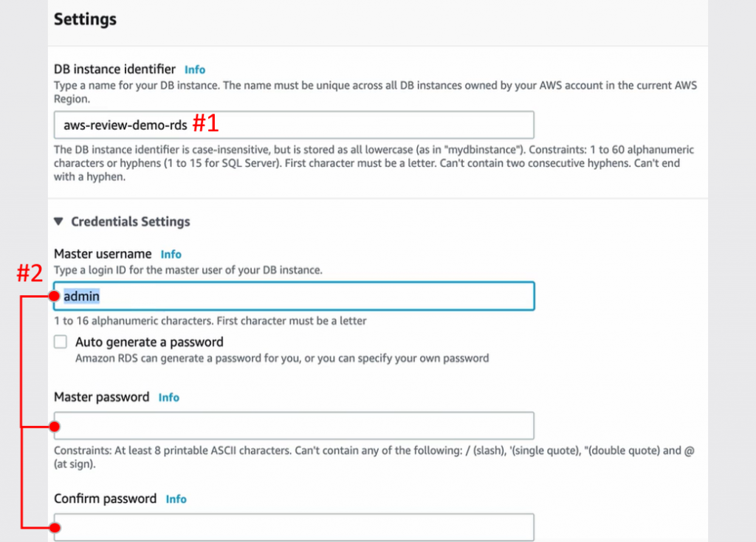Screen dimensions: 756x542
Task: Click the red #2 annotation marker
Action: point(30,273)
